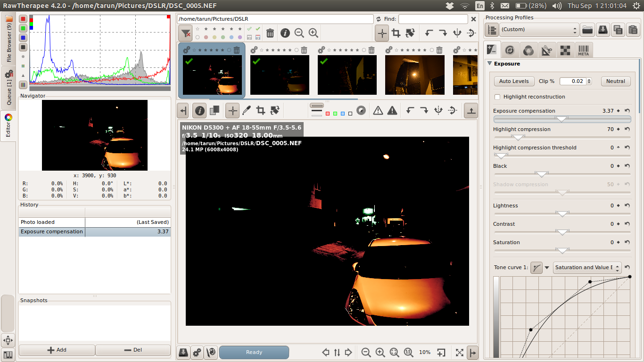The height and width of the screenshot is (362, 644).
Task: Add a new snapshot
Action: [x=57, y=350]
